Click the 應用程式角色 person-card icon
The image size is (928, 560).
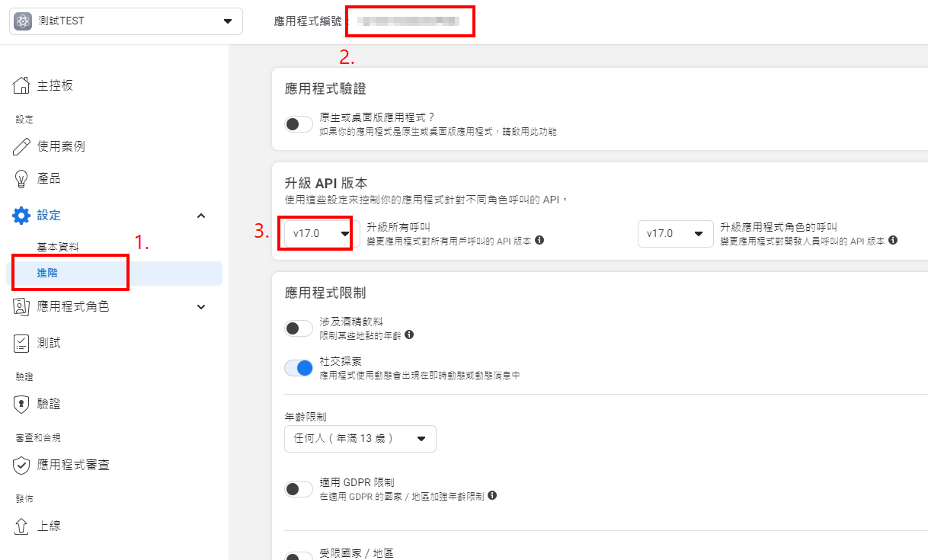click(21, 306)
